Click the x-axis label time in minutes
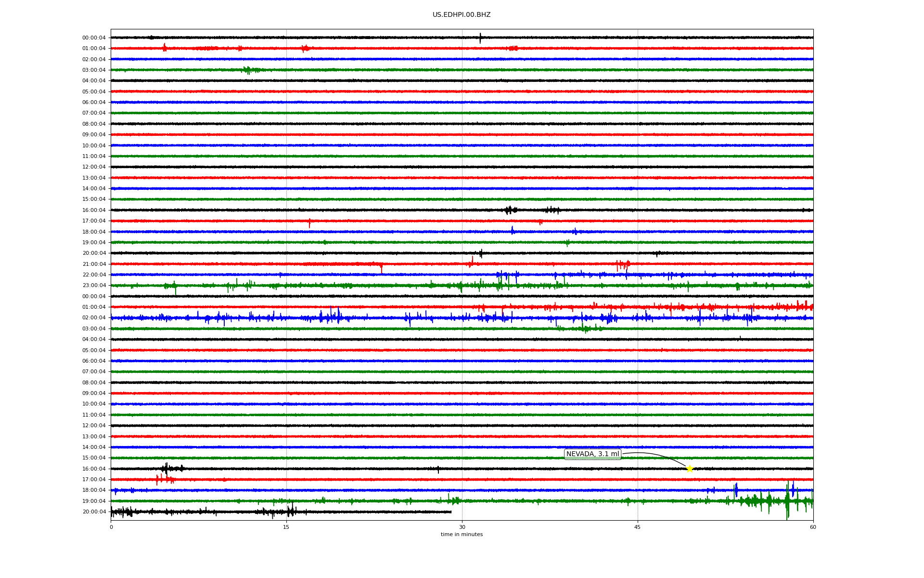 point(461,535)
